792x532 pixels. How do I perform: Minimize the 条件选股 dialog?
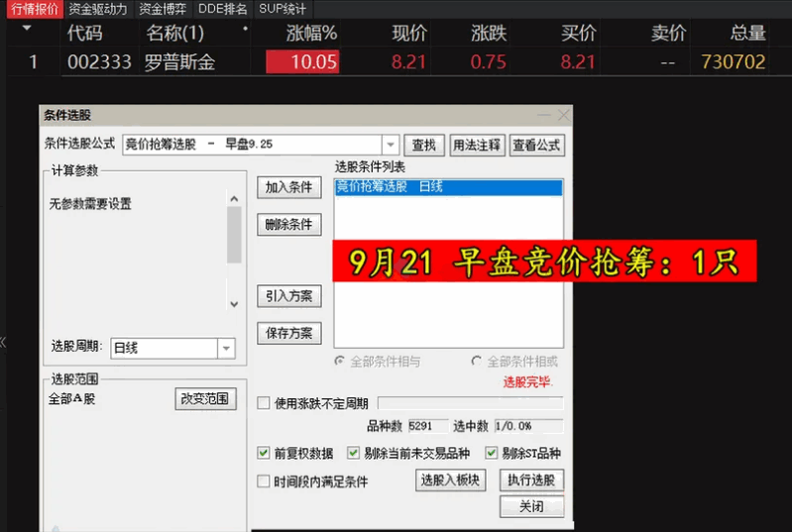click(x=544, y=115)
